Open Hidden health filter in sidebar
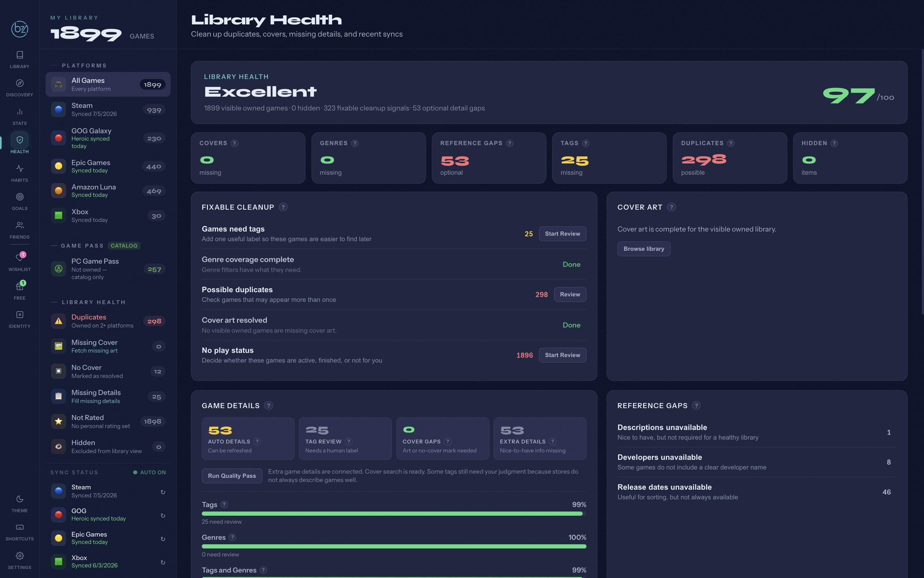The image size is (924, 578). pyautogui.click(x=108, y=446)
